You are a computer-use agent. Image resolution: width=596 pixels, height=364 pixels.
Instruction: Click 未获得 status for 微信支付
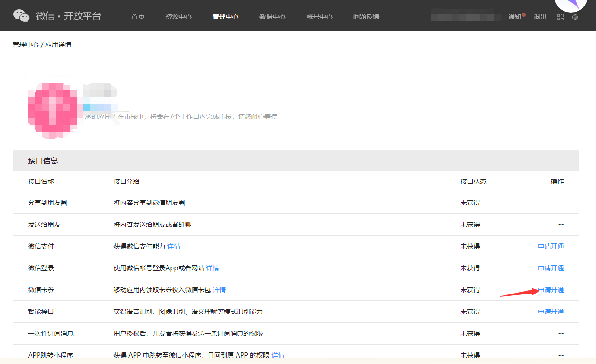point(470,246)
